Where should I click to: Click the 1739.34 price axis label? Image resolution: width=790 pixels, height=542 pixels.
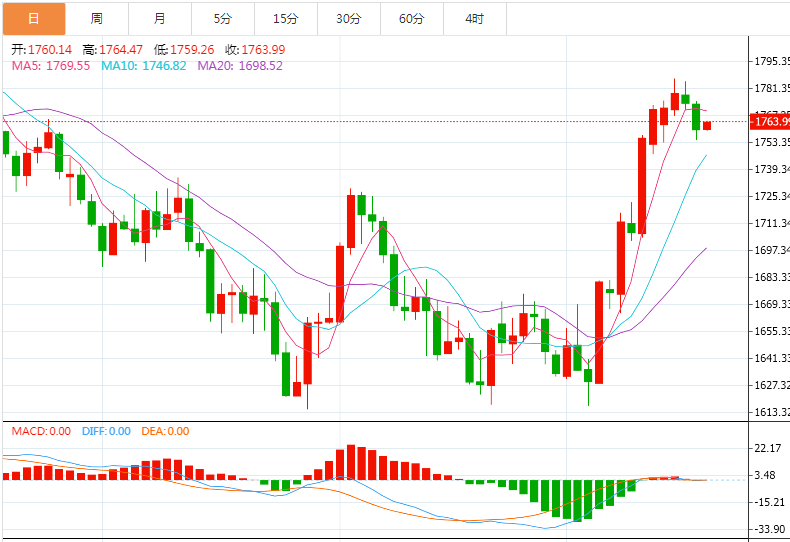tap(771, 169)
